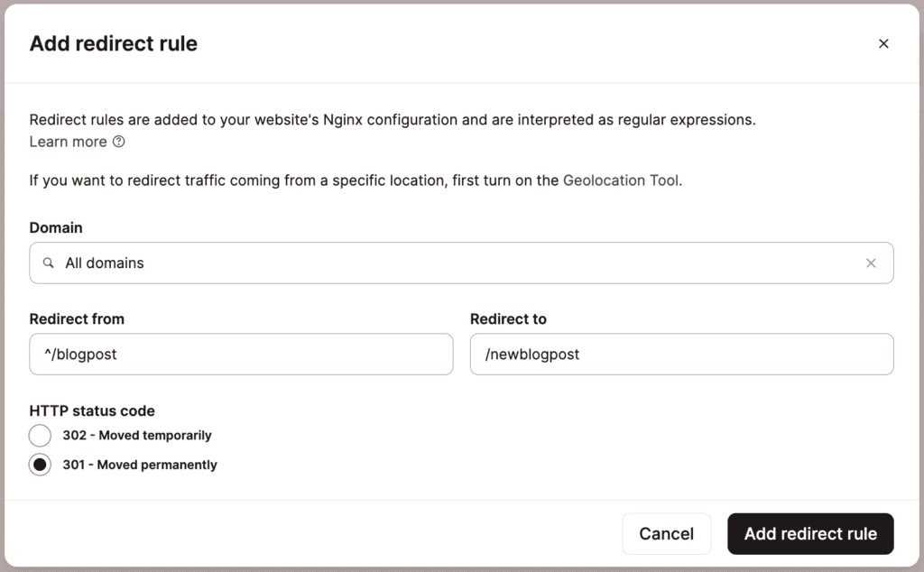The image size is (924, 572).
Task: Cancel the redirect rule creation
Action: click(667, 533)
